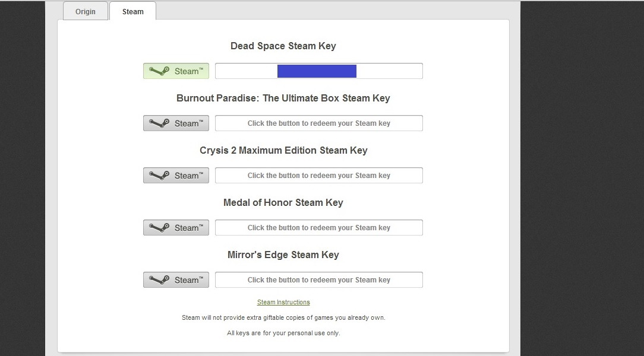Image resolution: width=644 pixels, height=356 pixels.
Task: Click the personal use only notice text
Action: 283,333
